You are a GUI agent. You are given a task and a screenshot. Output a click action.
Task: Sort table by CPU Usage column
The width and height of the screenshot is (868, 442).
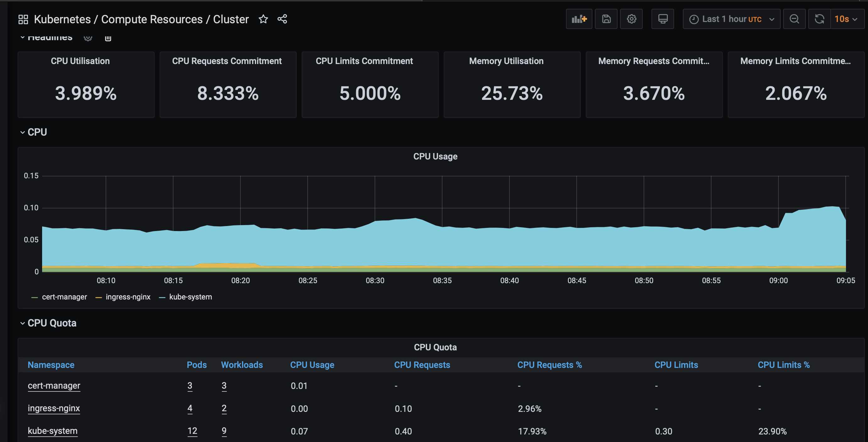312,365
